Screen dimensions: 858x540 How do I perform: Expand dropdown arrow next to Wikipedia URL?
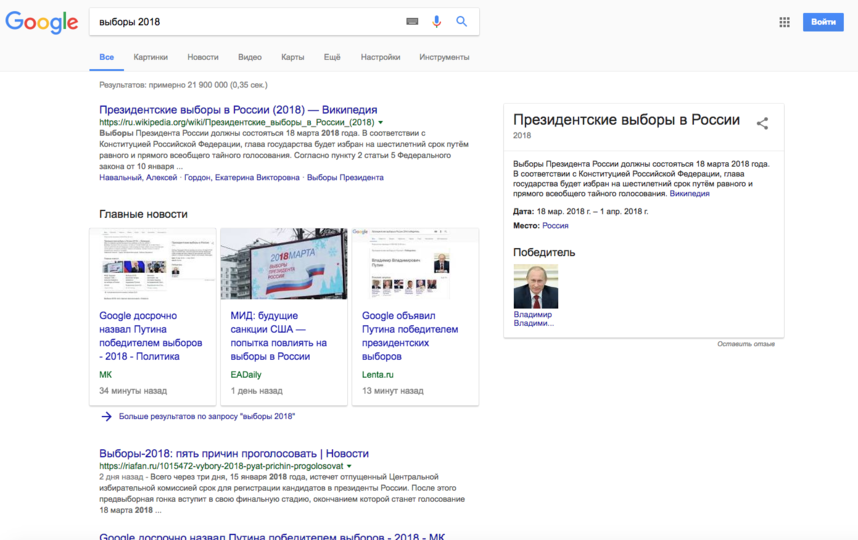(381, 123)
